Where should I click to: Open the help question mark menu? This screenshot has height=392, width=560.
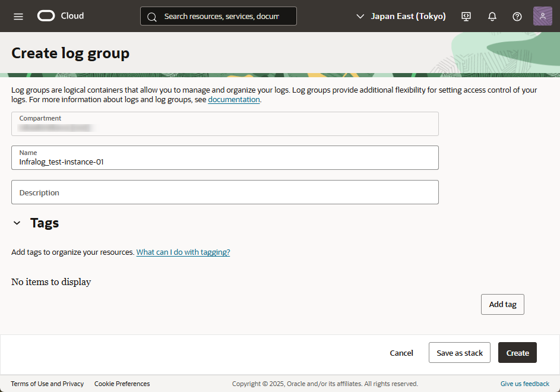coord(517,16)
